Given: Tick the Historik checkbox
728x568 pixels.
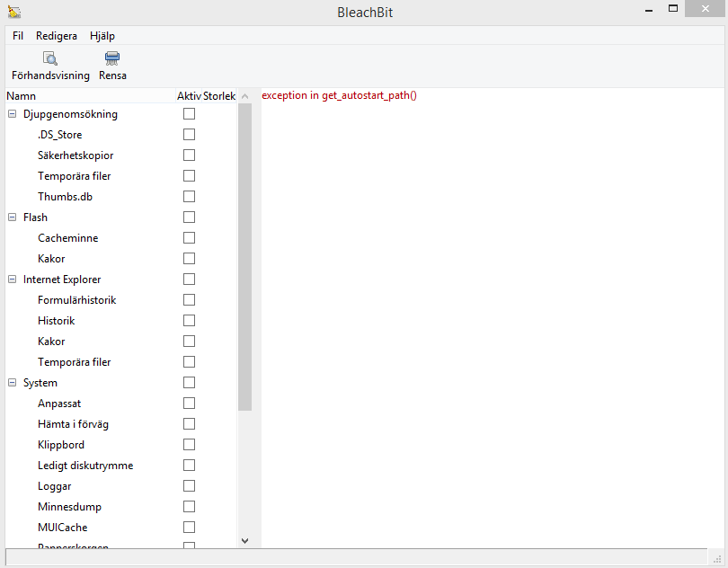Looking at the screenshot, I should pos(189,321).
